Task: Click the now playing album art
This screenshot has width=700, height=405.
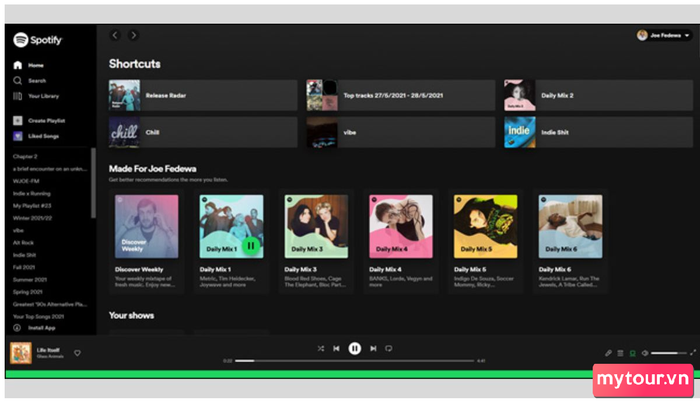Action: [21, 353]
